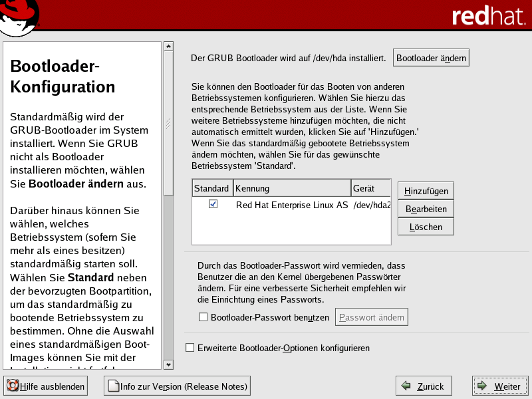This screenshot has width=532, height=399.
Task: Click help panel scroll up arrow
Action: tap(168, 47)
